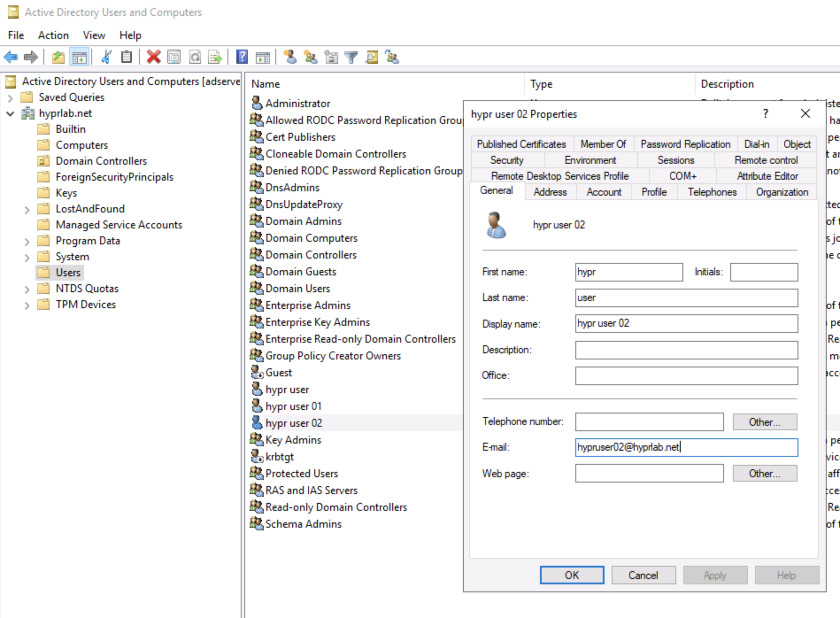
Task: Click inside the Description text field
Action: (x=685, y=350)
